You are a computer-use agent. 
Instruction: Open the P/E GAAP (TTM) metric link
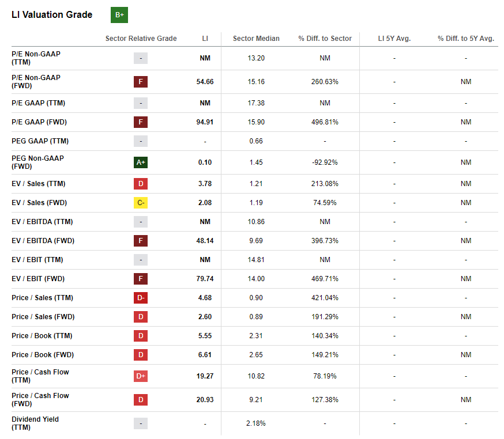click(x=38, y=103)
